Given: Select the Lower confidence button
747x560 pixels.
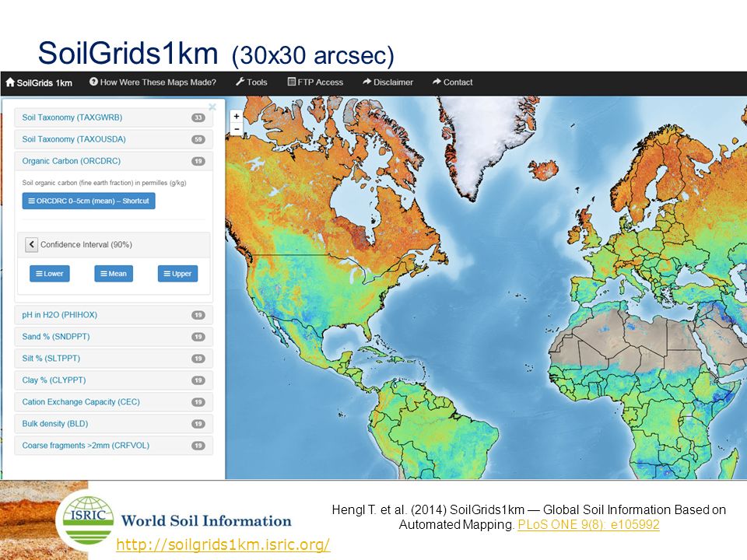Looking at the screenshot, I should coord(50,274).
